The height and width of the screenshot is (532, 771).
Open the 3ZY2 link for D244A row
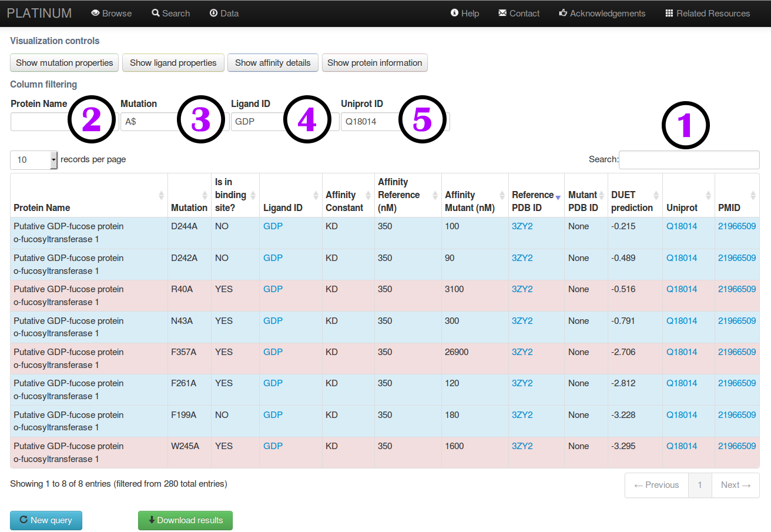[522, 226]
